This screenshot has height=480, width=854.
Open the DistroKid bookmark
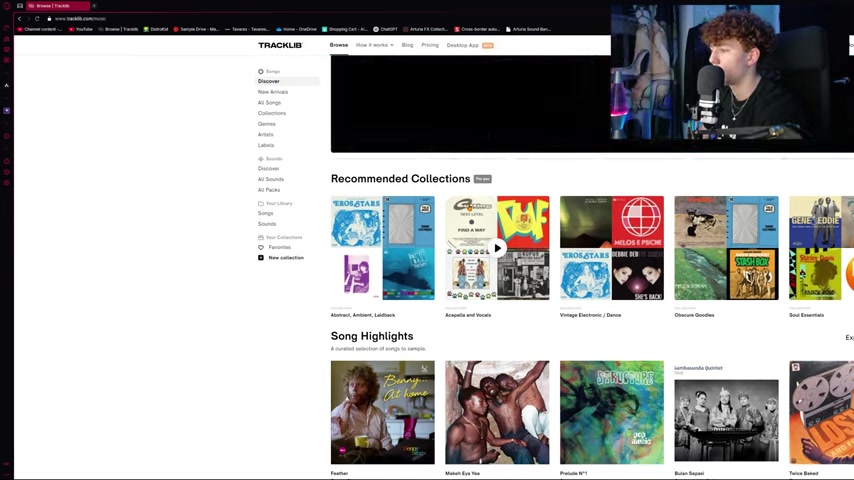pyautogui.click(x=156, y=29)
